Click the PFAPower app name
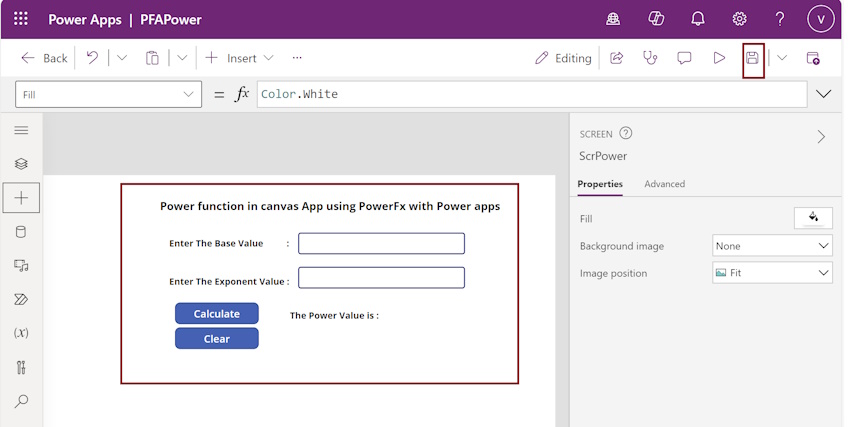 click(171, 20)
